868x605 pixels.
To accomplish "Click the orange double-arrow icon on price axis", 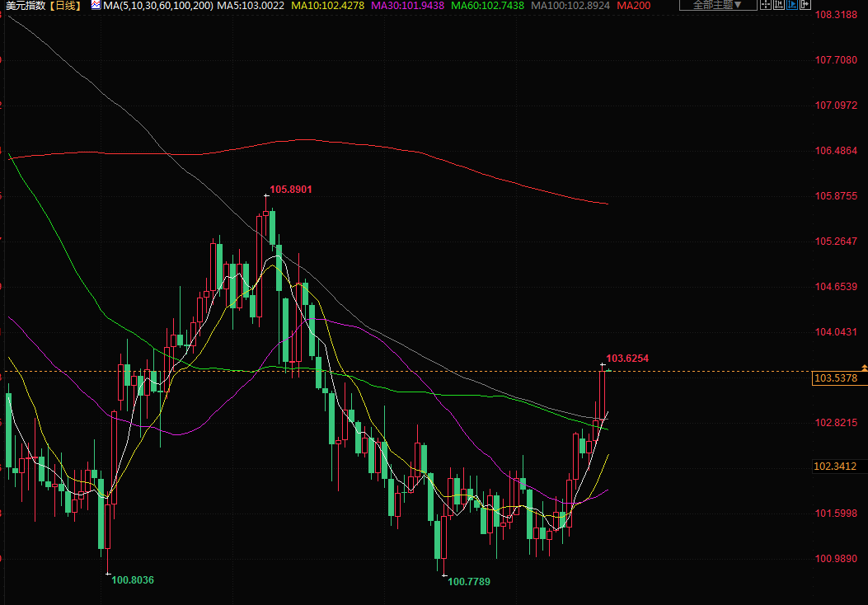I will tap(863, 365).
